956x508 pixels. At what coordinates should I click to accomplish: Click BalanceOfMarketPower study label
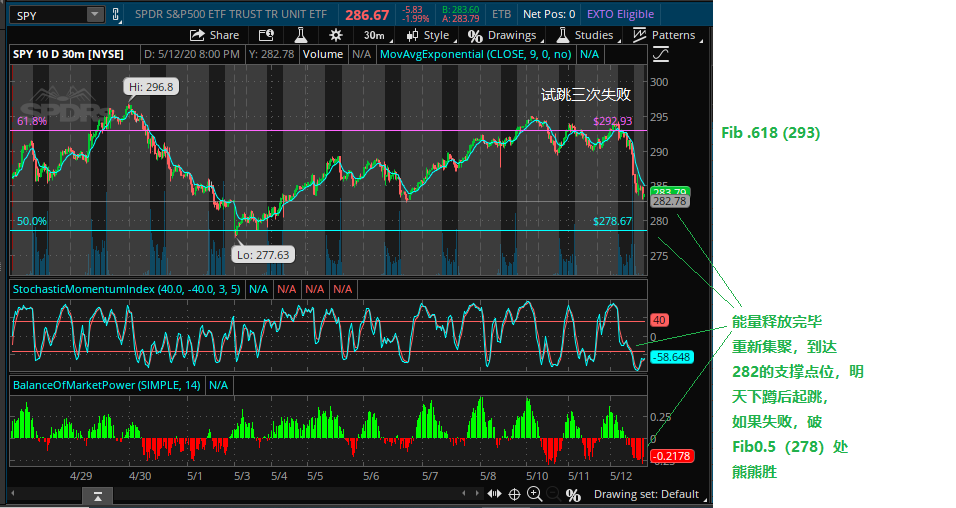tap(107, 385)
